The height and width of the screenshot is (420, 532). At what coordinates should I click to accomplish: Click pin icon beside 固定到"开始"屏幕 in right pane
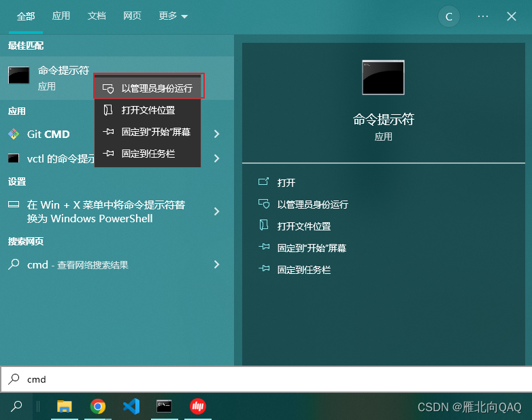click(x=264, y=247)
